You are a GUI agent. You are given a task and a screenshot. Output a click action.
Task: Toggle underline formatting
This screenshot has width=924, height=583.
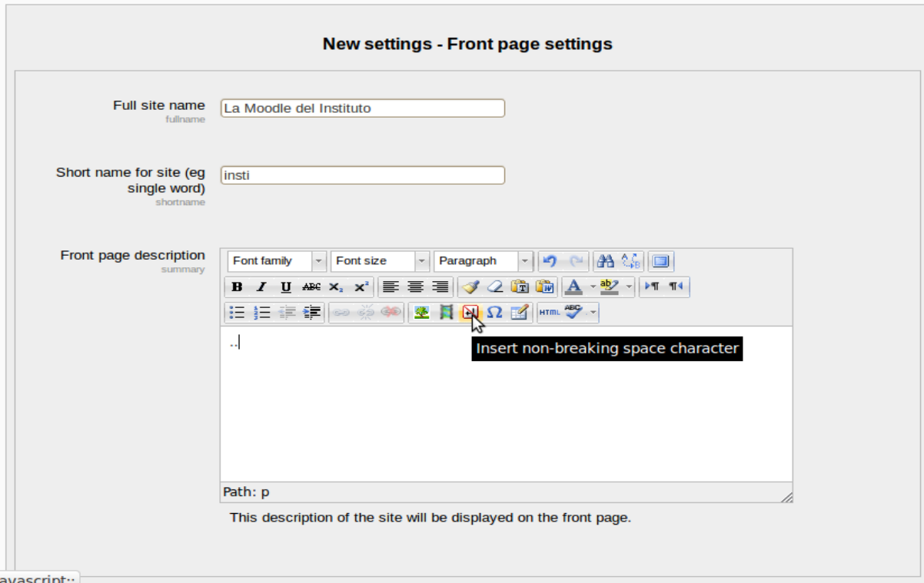[286, 287]
